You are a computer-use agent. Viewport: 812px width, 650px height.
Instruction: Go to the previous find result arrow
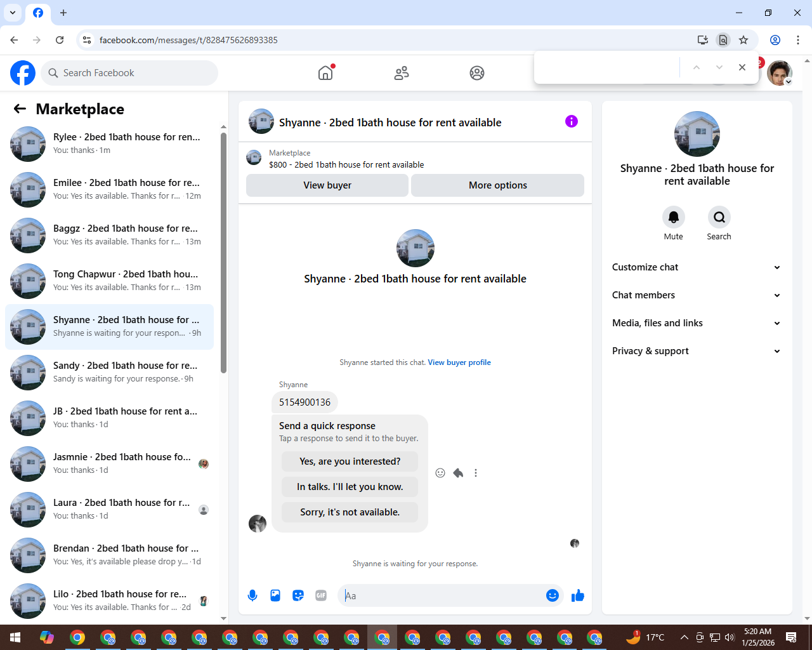point(697,67)
